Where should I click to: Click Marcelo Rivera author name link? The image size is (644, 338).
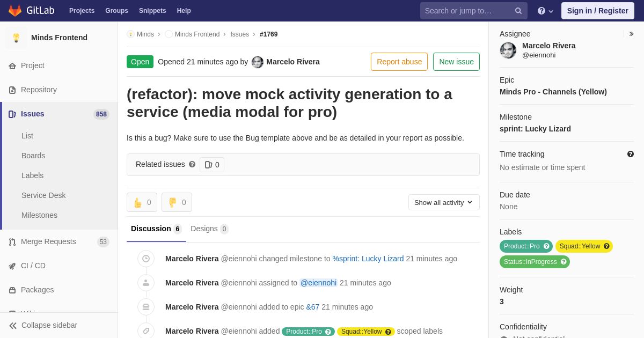293,62
